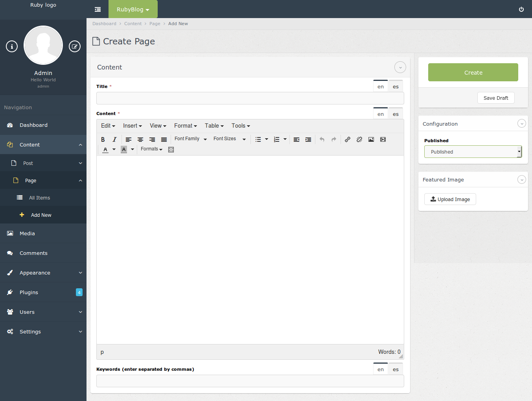
Task: Toggle bold formatting in the editor
Action: (x=103, y=139)
